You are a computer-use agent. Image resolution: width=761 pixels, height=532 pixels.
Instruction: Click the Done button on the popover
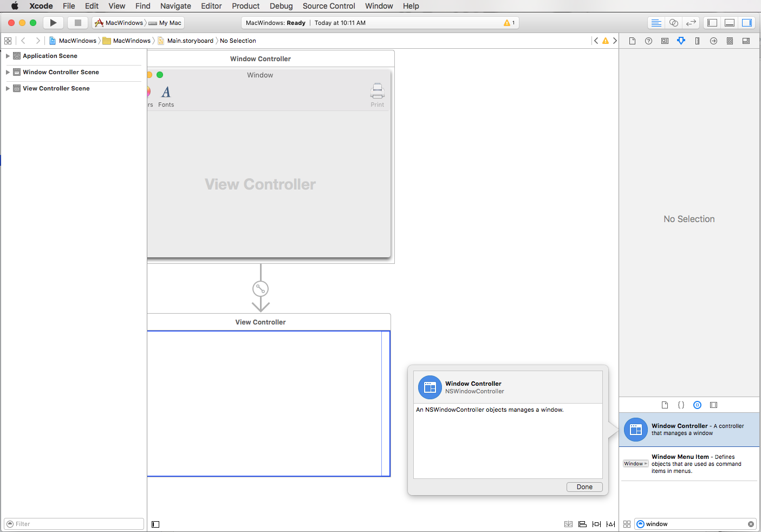point(584,486)
